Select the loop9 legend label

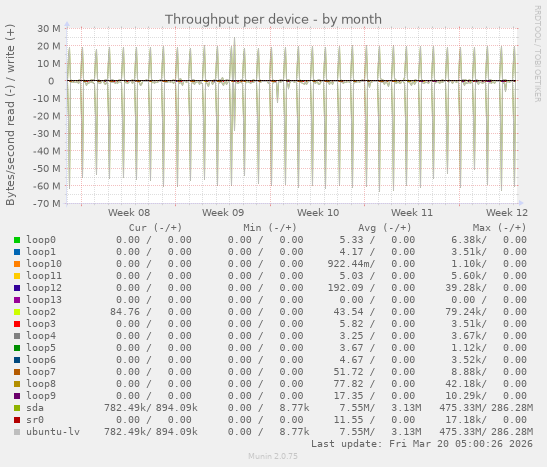[x=41, y=396]
